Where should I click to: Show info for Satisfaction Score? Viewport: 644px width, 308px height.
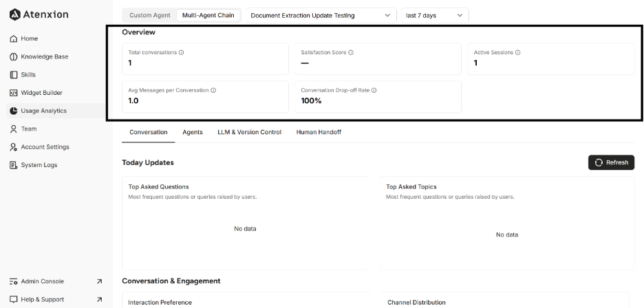(x=351, y=52)
